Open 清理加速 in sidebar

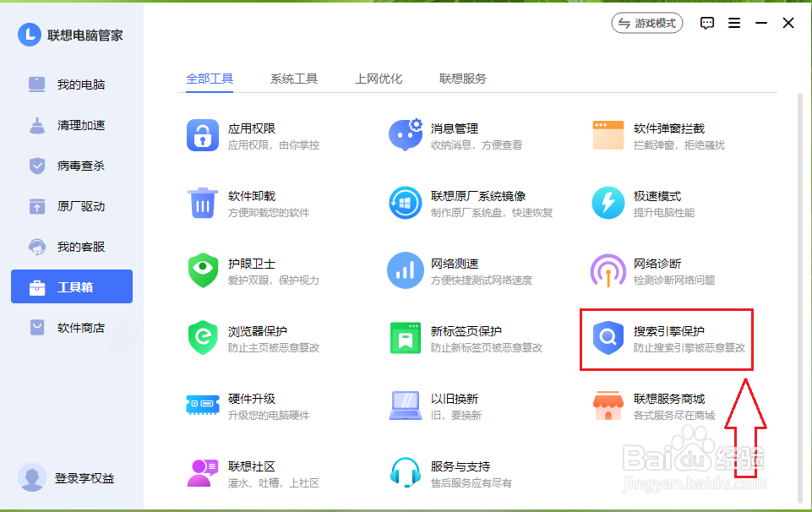72,125
